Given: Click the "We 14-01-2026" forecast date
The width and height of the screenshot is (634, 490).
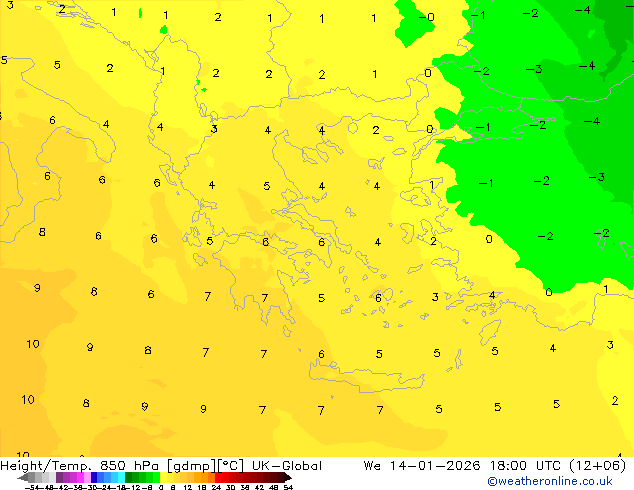Looking at the screenshot, I should [422, 466].
